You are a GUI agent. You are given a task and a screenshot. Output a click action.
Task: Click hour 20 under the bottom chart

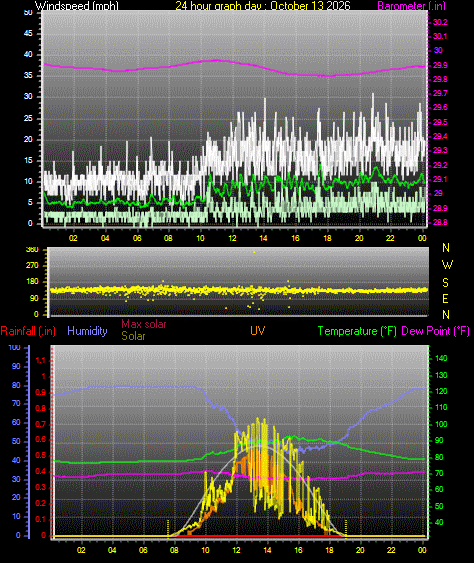[360, 550]
